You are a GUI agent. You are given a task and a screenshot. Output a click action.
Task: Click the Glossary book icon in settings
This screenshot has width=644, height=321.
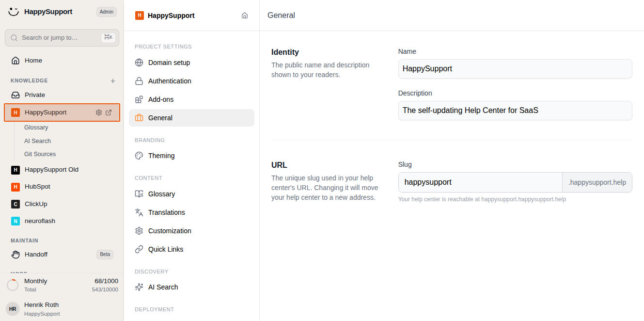tap(139, 194)
